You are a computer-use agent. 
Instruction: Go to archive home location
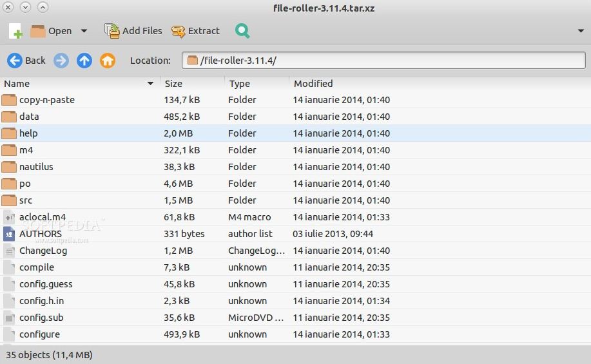108,61
